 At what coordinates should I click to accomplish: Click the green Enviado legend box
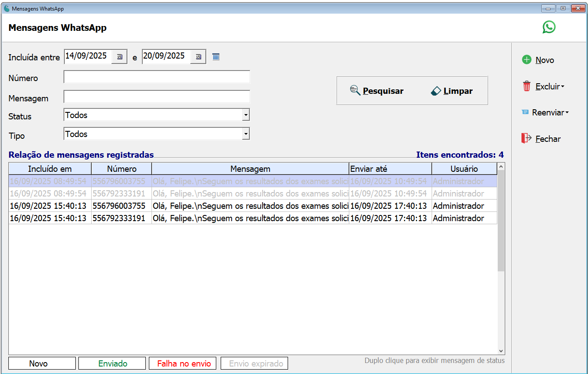(112, 363)
